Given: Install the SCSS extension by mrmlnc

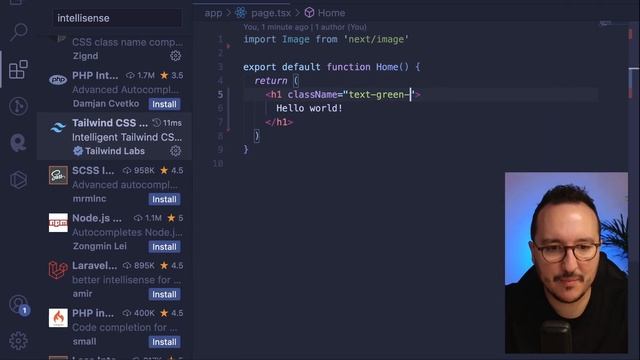Looking at the screenshot, I should [x=164, y=199].
